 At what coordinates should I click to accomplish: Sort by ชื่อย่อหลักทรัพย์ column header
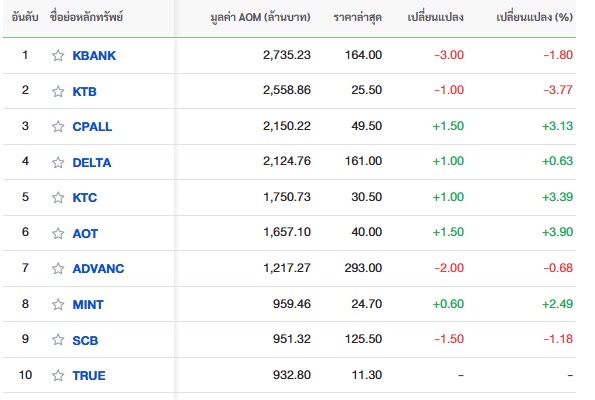coord(86,17)
